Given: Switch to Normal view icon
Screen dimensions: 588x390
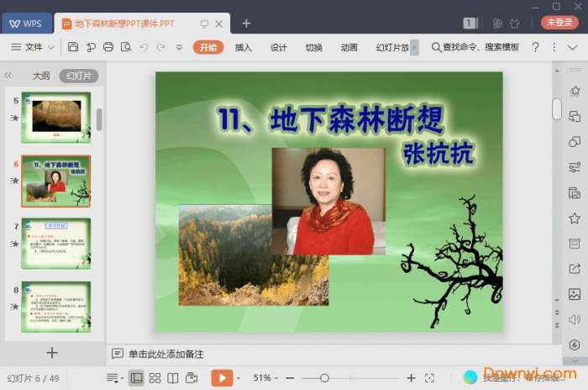Looking at the screenshot, I should tap(136, 378).
